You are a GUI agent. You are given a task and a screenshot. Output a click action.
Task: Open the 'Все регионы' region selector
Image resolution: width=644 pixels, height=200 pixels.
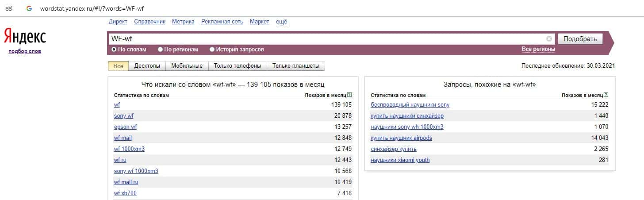538,49
